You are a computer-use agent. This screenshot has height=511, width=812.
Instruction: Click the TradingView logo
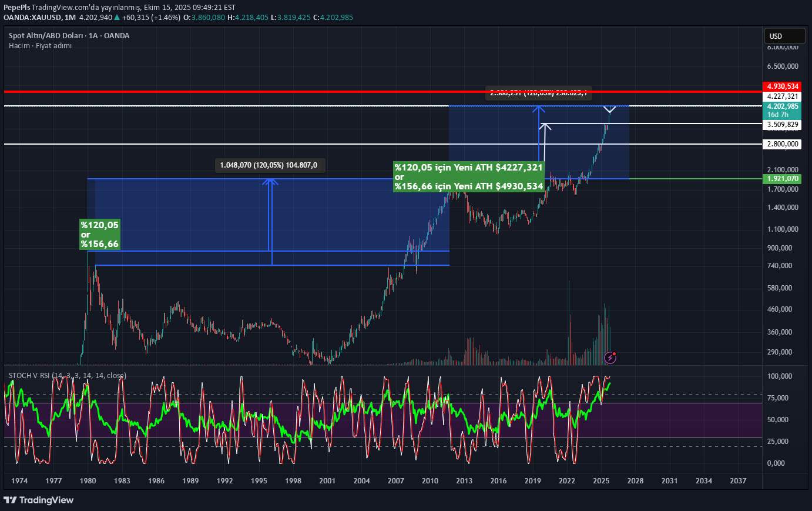(x=39, y=500)
